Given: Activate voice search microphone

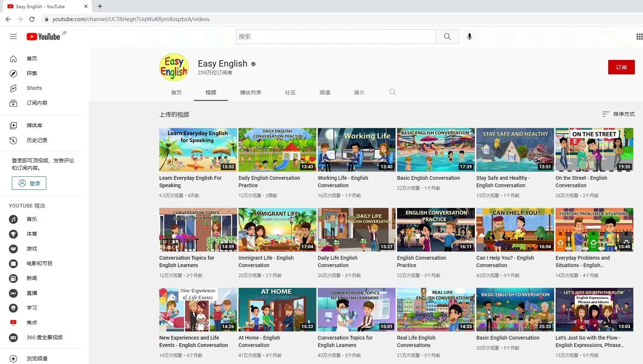Looking at the screenshot, I should tap(469, 37).
